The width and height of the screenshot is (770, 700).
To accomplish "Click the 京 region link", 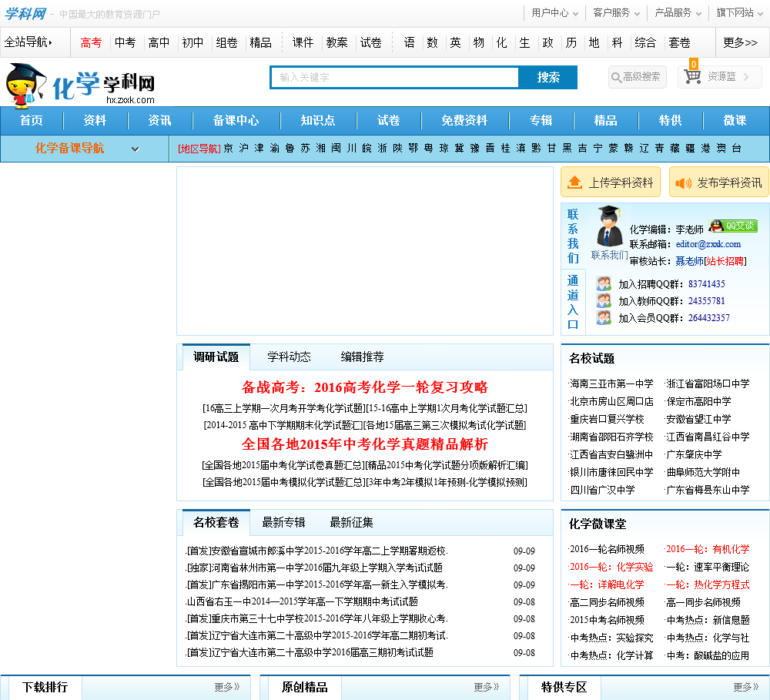I will [229, 149].
